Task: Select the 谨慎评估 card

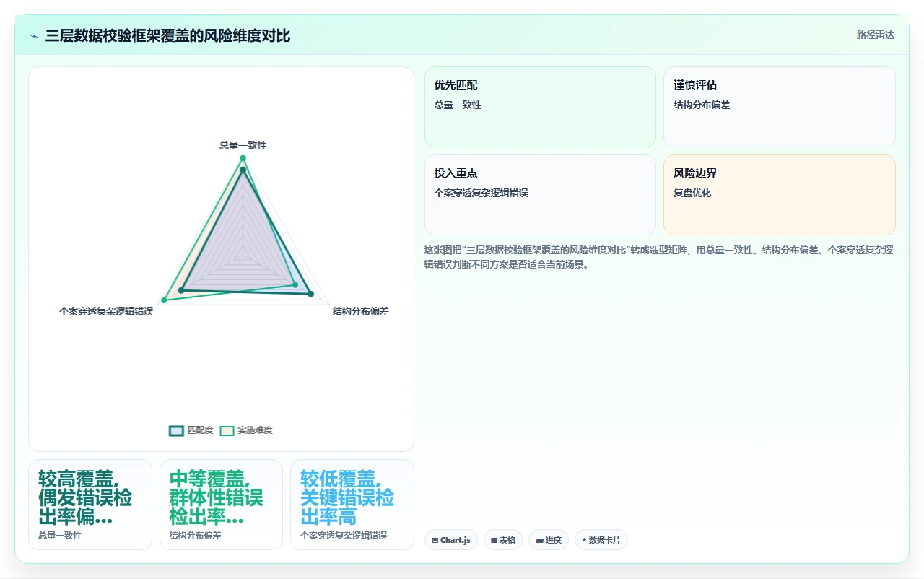Action: pyautogui.click(x=780, y=107)
